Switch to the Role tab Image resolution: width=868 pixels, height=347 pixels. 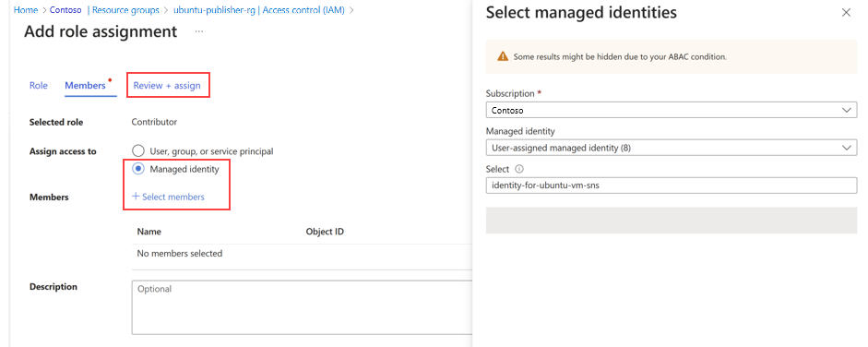pyautogui.click(x=38, y=86)
